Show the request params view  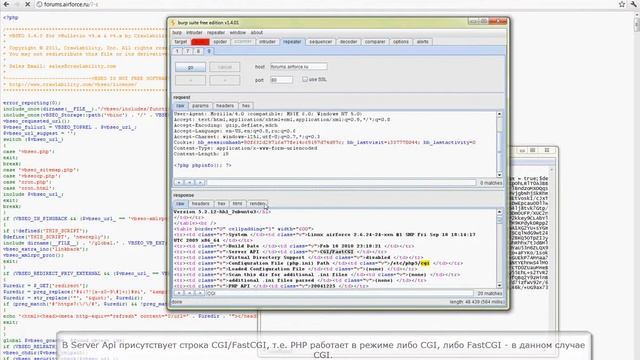[x=200, y=106]
